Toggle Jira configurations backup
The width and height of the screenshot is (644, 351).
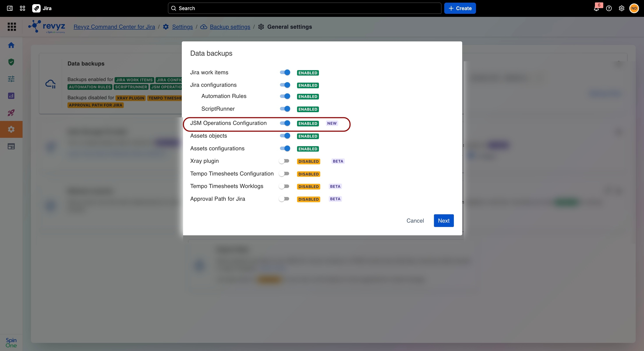point(285,85)
